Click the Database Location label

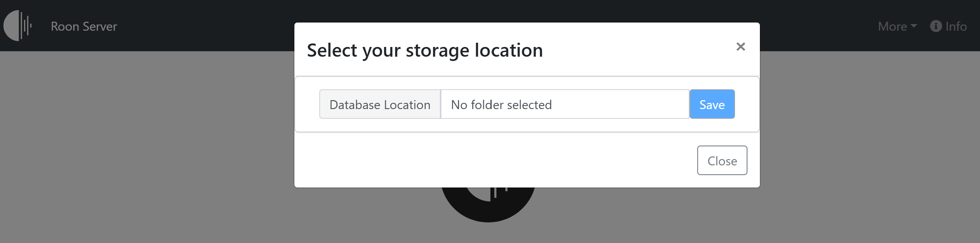(380, 104)
